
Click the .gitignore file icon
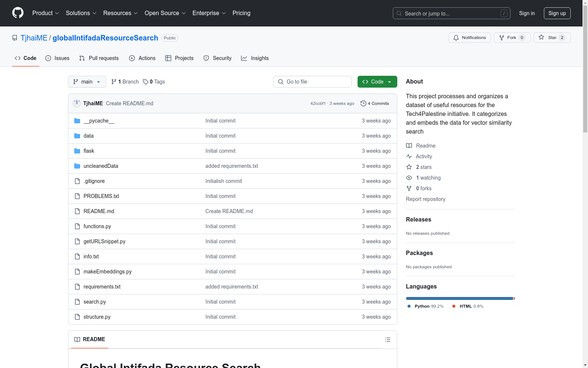[77, 181]
